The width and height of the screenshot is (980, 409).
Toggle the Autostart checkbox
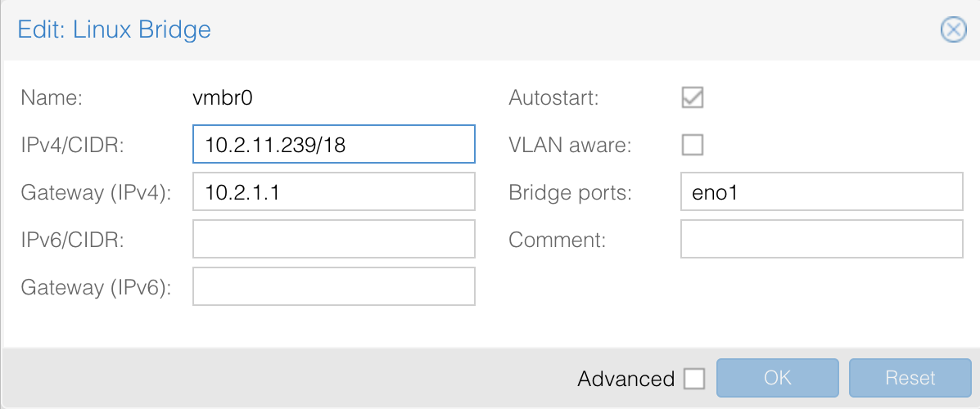(693, 98)
